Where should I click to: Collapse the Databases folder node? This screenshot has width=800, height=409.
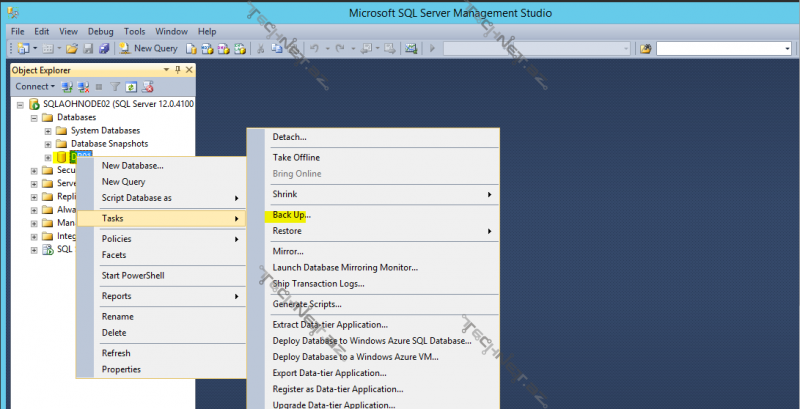pyautogui.click(x=35, y=117)
